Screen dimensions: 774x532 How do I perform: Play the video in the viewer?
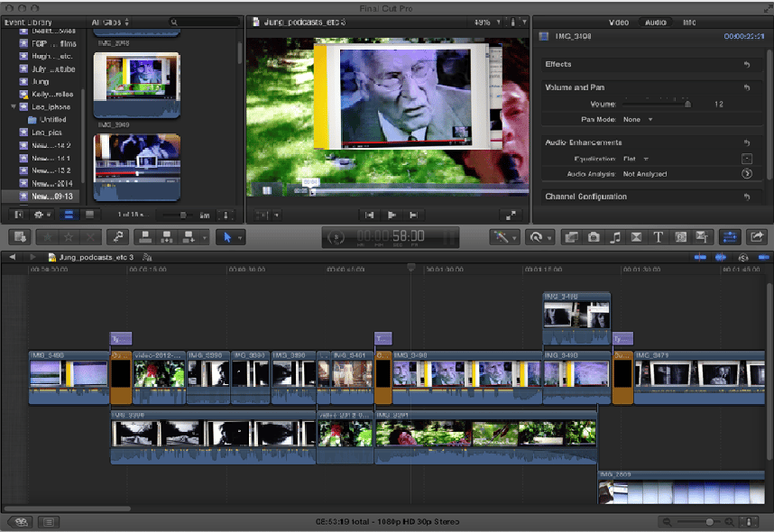(x=392, y=215)
